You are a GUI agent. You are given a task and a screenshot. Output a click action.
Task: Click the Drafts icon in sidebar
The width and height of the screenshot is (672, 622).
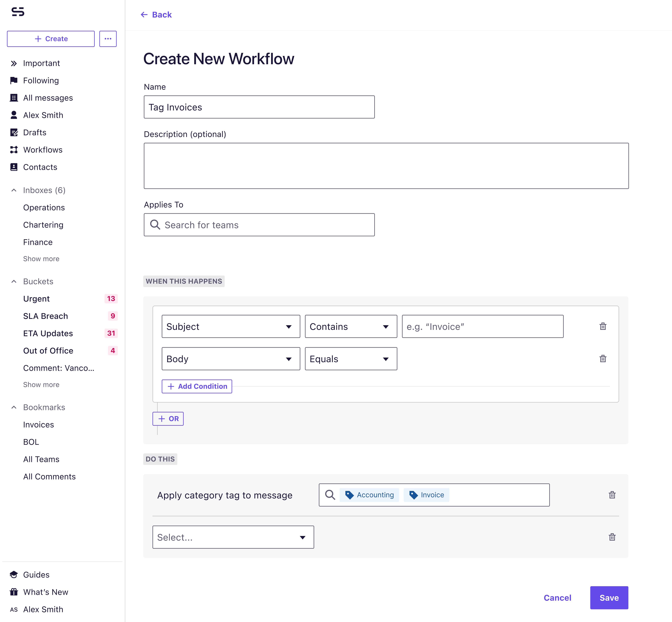click(x=14, y=132)
